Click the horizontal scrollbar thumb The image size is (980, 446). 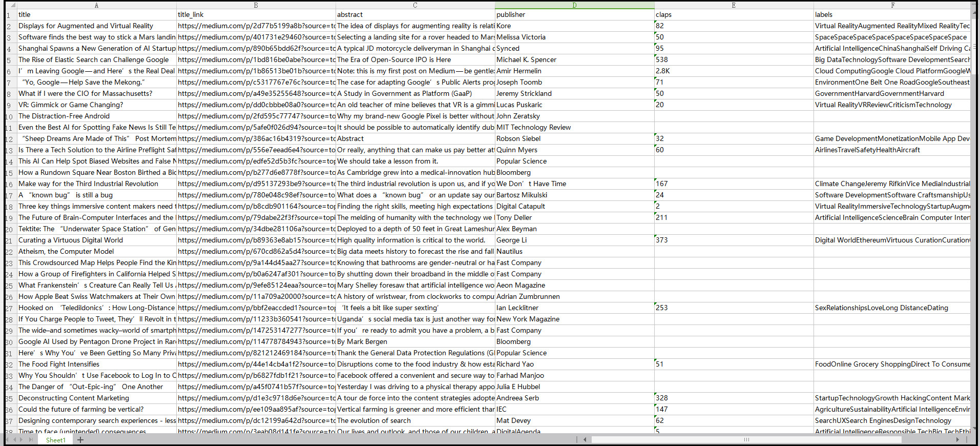point(746,439)
